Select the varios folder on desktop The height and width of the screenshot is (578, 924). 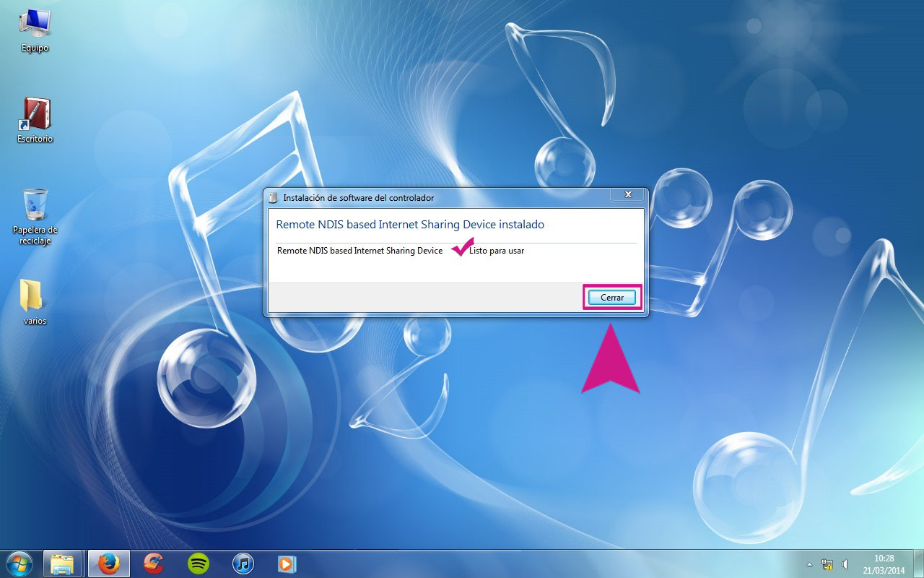click(34, 301)
